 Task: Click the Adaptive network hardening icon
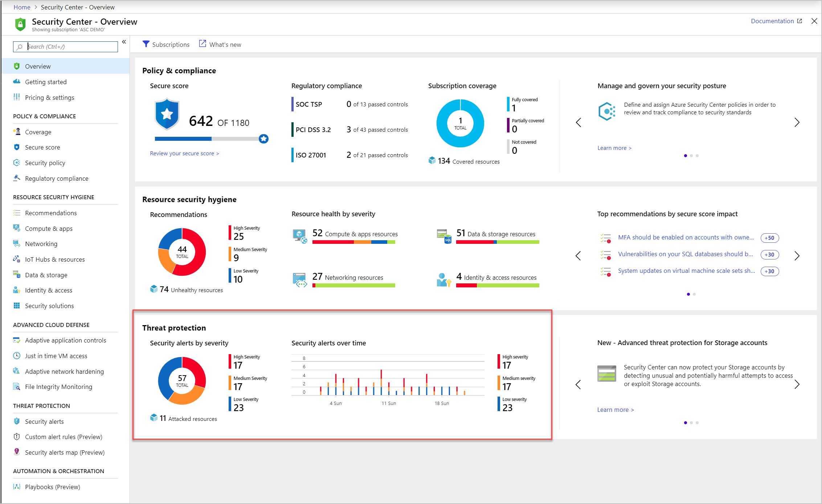[17, 371]
